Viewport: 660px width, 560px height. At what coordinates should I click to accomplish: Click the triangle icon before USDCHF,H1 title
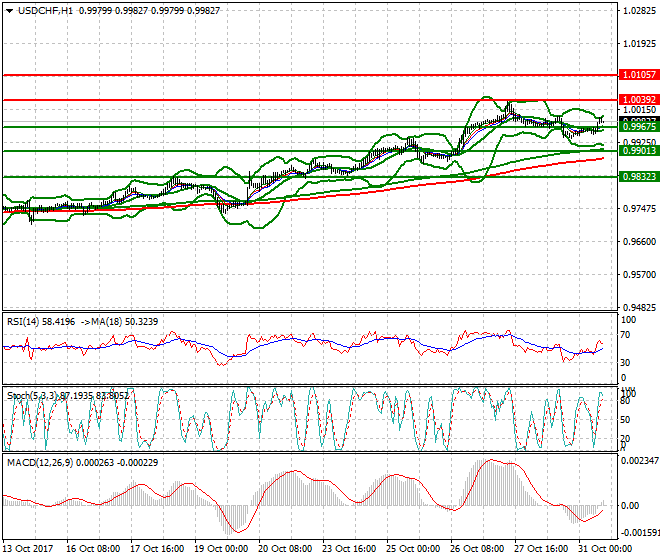point(8,10)
